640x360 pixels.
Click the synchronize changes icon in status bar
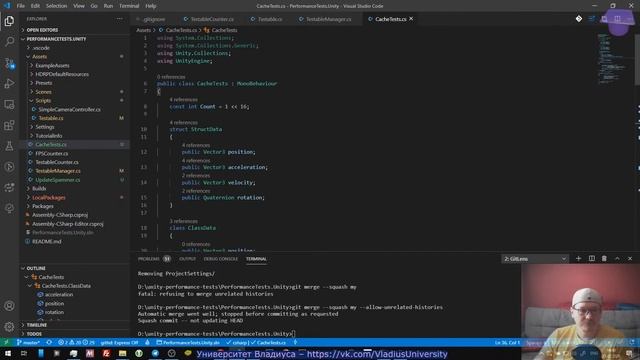pos(49,342)
